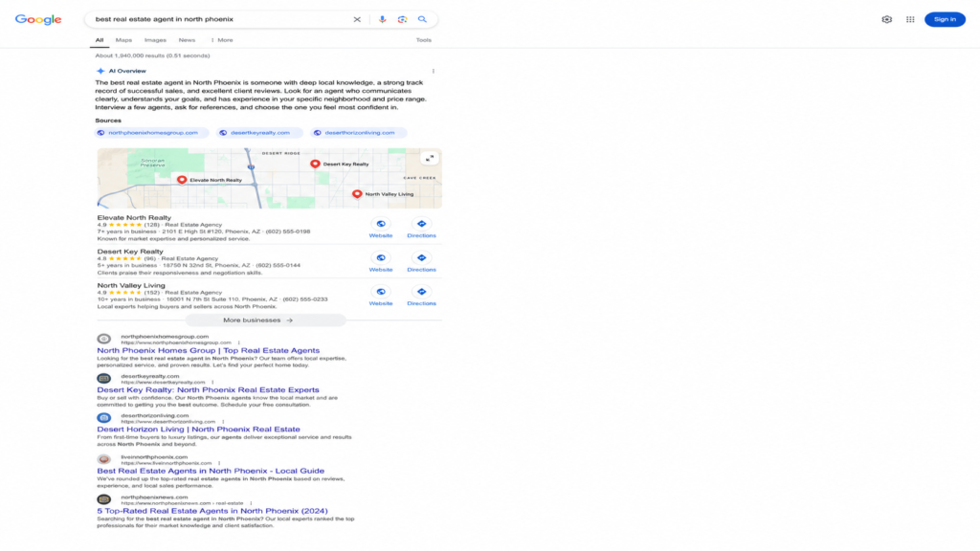
Task: Open settings gear icon
Action: [886, 19]
